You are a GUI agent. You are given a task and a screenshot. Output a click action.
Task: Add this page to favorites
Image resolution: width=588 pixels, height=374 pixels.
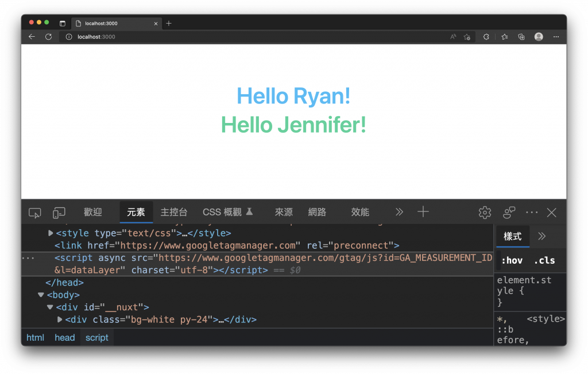click(467, 37)
